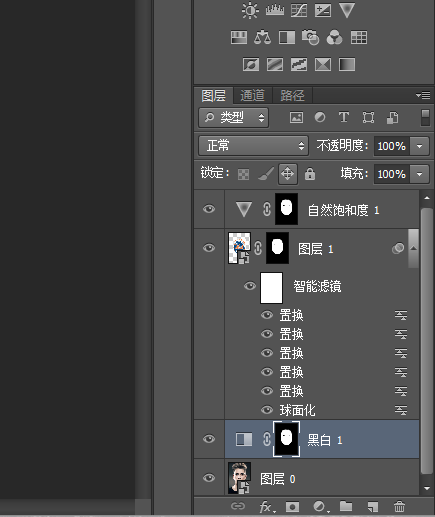Delete layer with the trash icon

(x=399, y=507)
